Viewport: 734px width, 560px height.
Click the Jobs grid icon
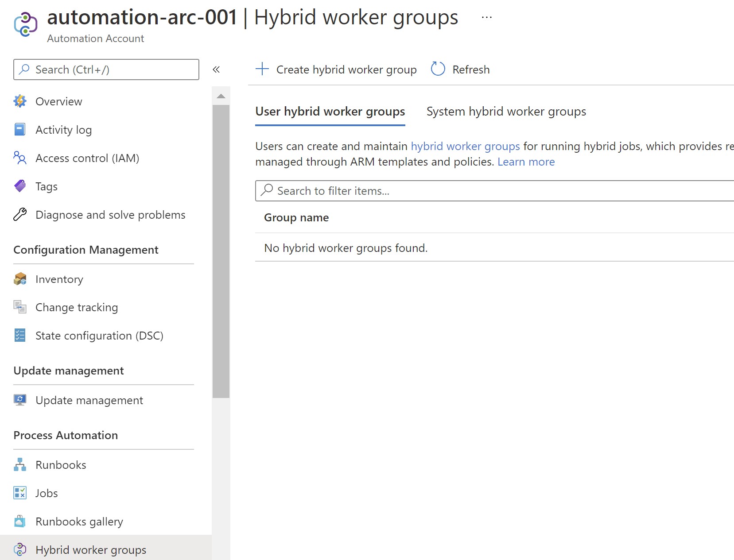tap(20, 493)
